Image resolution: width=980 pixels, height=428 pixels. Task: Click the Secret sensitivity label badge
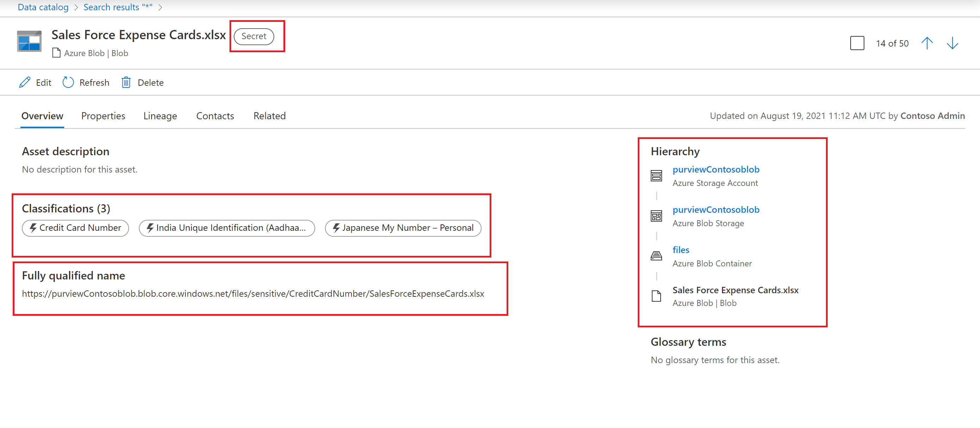point(254,36)
